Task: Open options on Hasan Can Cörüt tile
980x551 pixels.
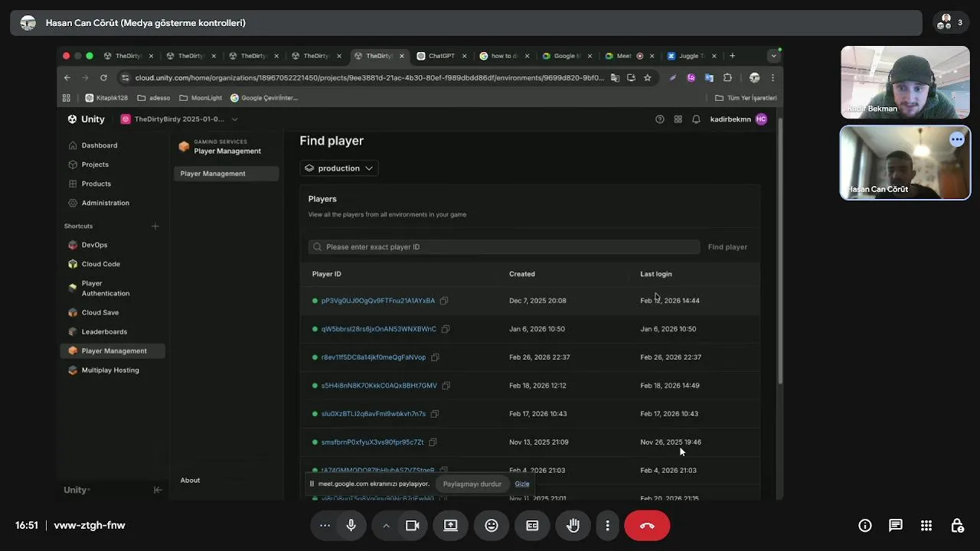Action: 957,139
